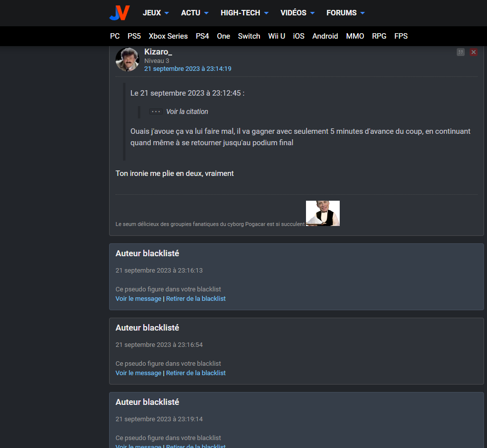Open the Android section
This screenshot has width=487, height=448.
coord(325,36)
